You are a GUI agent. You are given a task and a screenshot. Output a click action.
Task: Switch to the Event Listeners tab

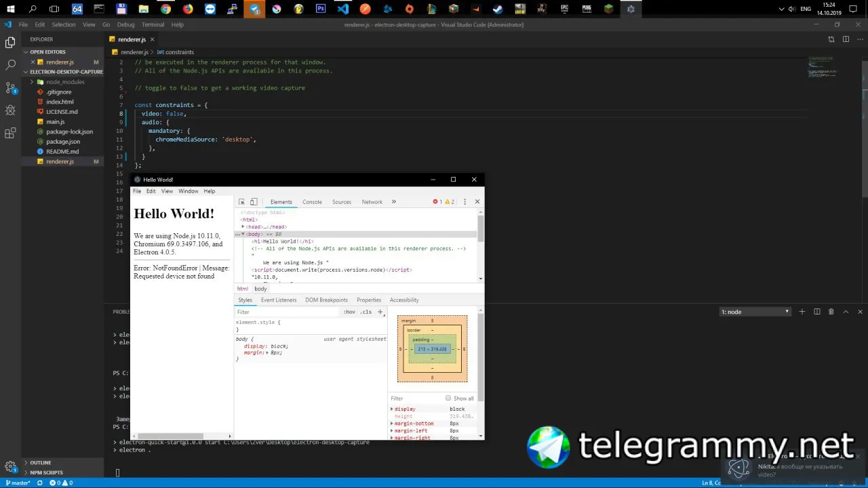tap(279, 300)
